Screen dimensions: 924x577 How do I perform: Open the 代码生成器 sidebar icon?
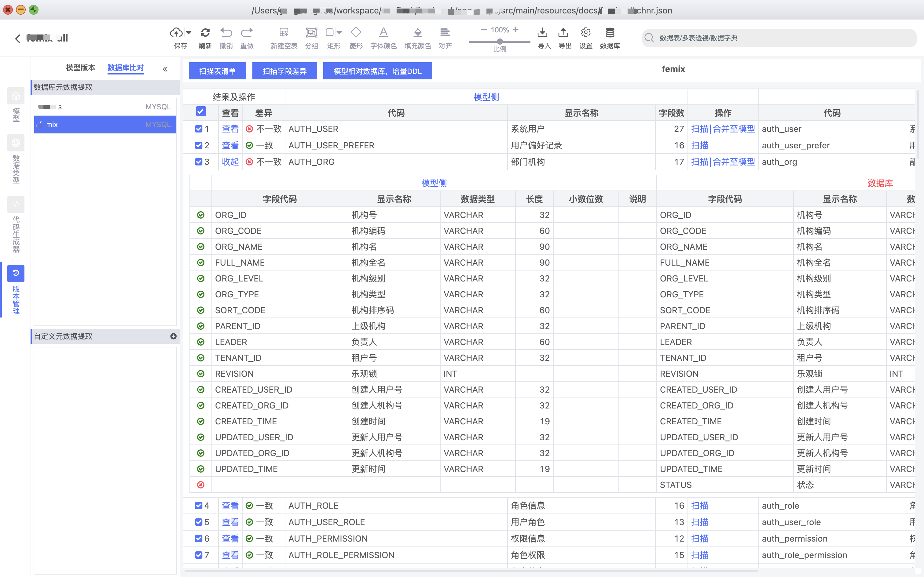(16, 205)
